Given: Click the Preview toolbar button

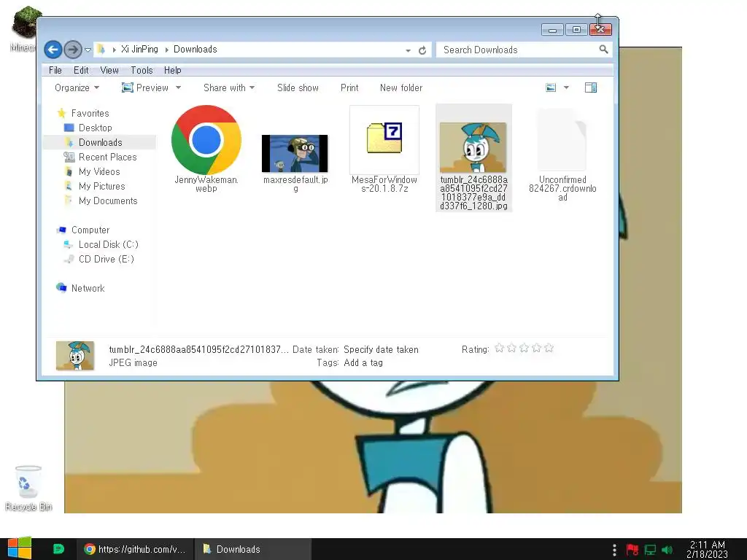Looking at the screenshot, I should pos(145,87).
